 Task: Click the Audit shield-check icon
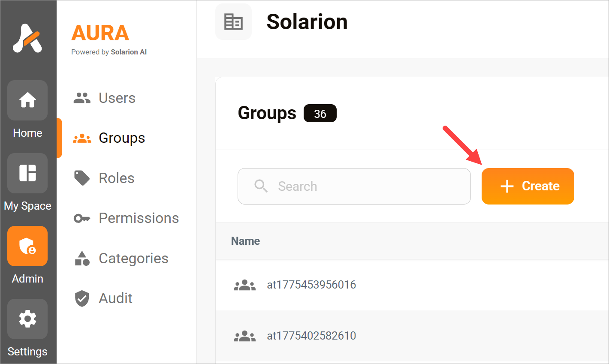82,298
